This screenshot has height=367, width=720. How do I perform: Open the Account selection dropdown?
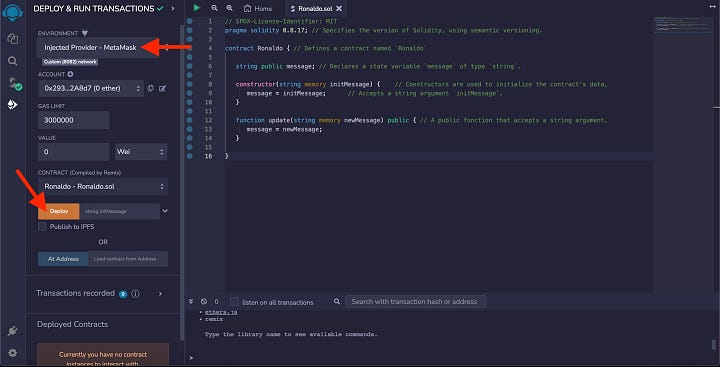coord(91,88)
